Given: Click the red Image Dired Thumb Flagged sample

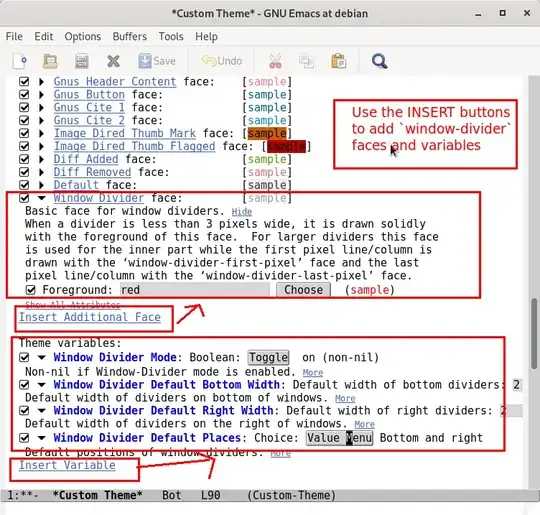Looking at the screenshot, I should 286,146.
